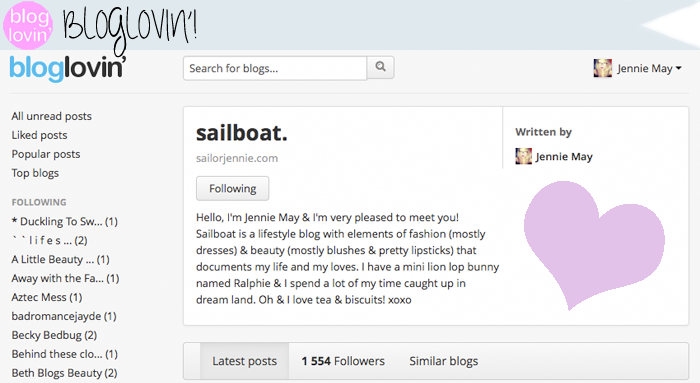
Task: Expand the Jennie May account dropdown
Action: pos(650,68)
